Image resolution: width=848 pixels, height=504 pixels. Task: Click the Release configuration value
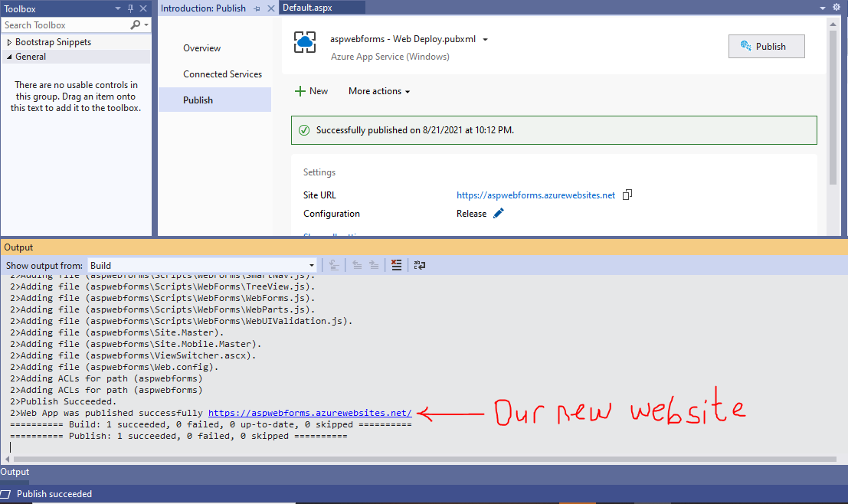click(x=472, y=214)
